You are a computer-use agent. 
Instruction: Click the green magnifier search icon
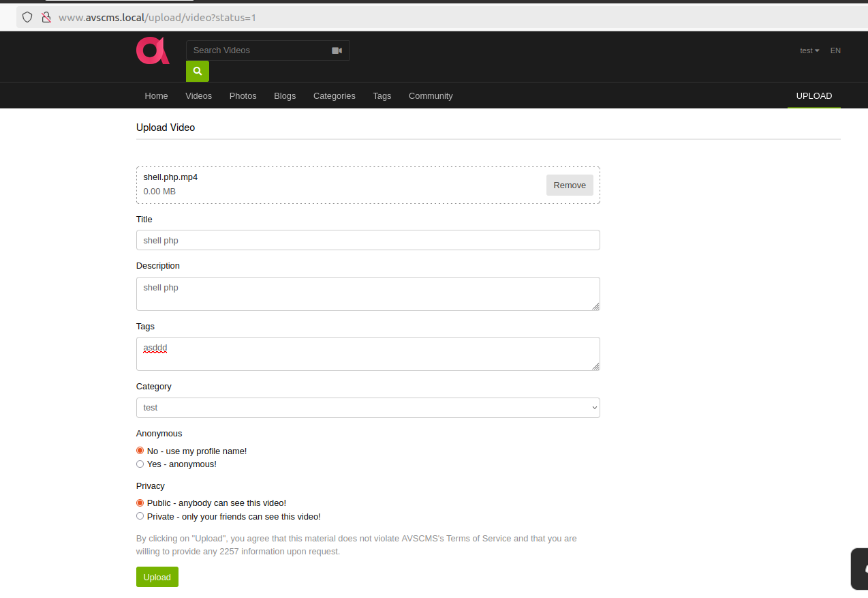click(197, 71)
